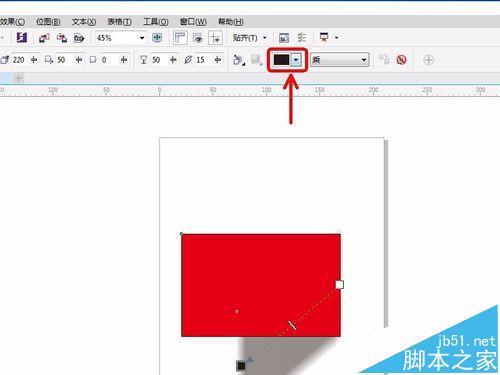500x375 pixels.
Task: Click the shadow opacity goblet icon
Action: (144, 60)
